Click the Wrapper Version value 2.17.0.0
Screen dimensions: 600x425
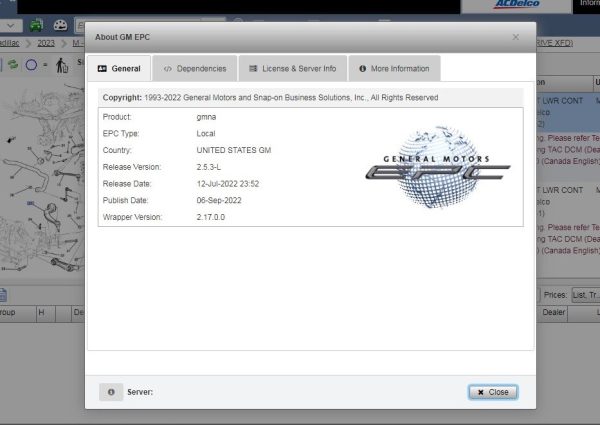pos(210,217)
